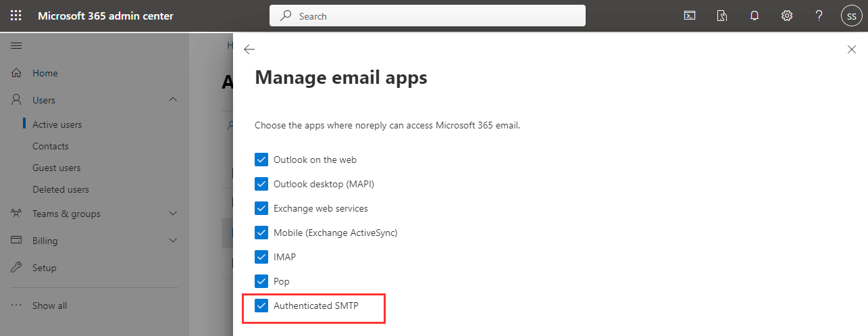Uncheck the IMAP checkbox
This screenshot has height=336, width=868.
click(x=261, y=257)
